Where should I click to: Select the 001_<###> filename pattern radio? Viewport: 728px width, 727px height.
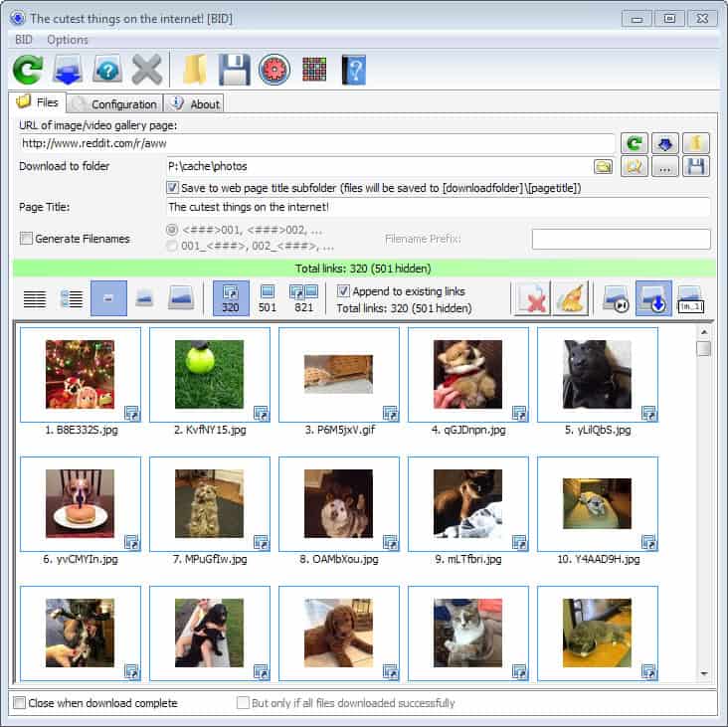click(x=172, y=246)
